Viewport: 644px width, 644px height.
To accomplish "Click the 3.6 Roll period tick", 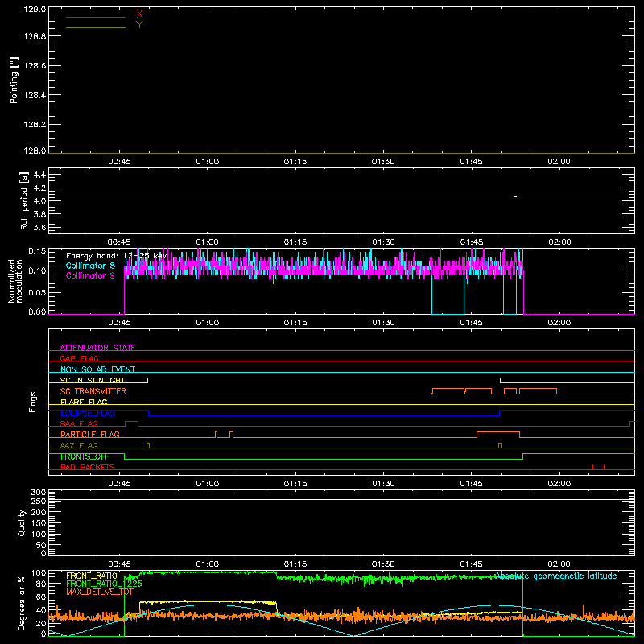I will click(39, 228).
